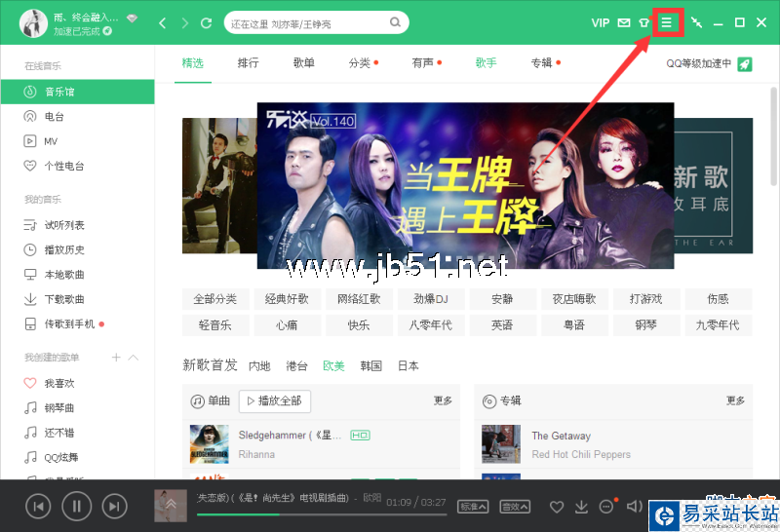Select the 全部分类 category button
Screen dimensions: 780x532
click(x=214, y=299)
